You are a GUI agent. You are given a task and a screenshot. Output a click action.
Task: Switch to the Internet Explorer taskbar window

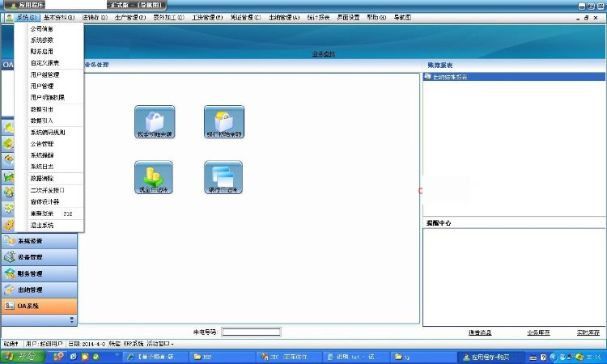pos(156,357)
